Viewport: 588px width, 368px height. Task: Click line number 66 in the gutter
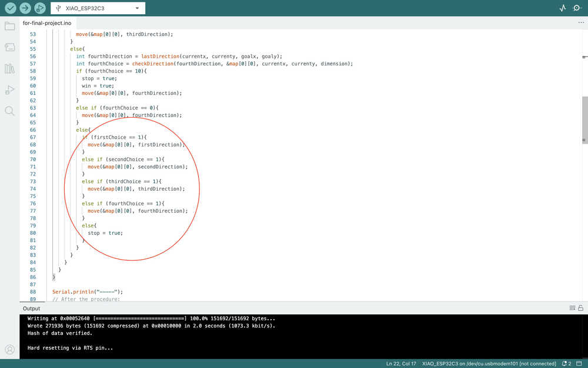[x=33, y=130]
